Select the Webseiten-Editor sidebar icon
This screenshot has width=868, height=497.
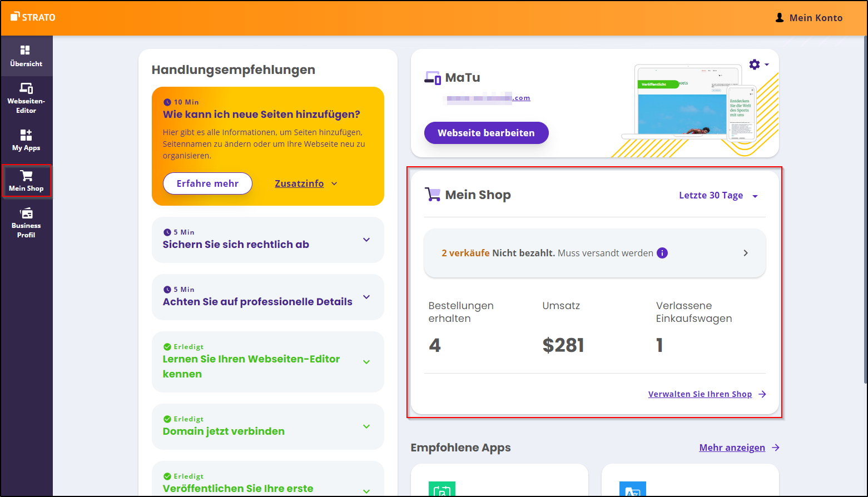click(26, 97)
